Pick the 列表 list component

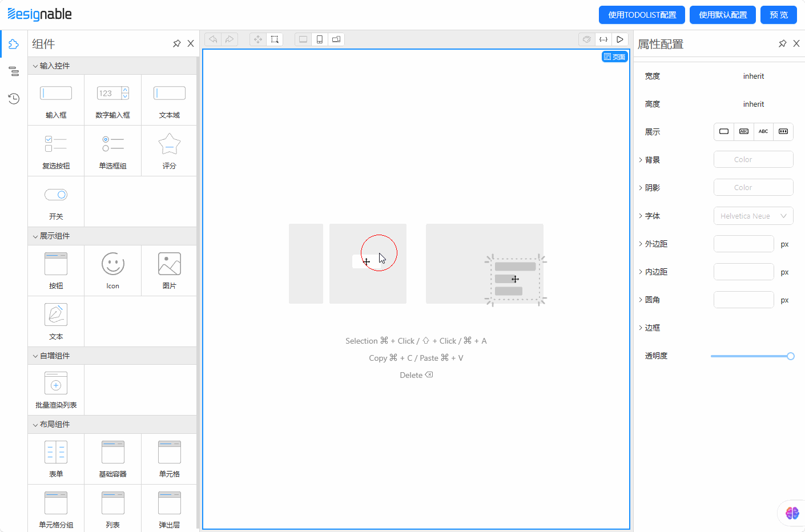tap(112, 509)
